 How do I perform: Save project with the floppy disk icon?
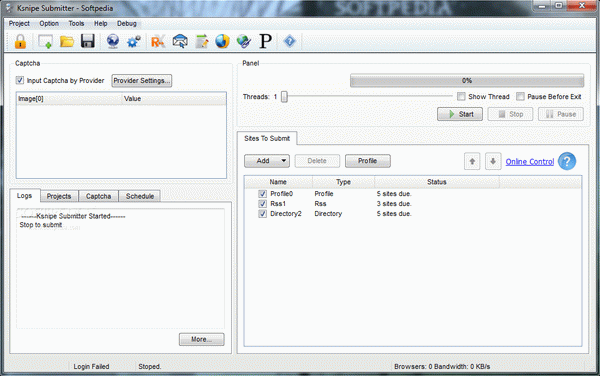coord(88,41)
